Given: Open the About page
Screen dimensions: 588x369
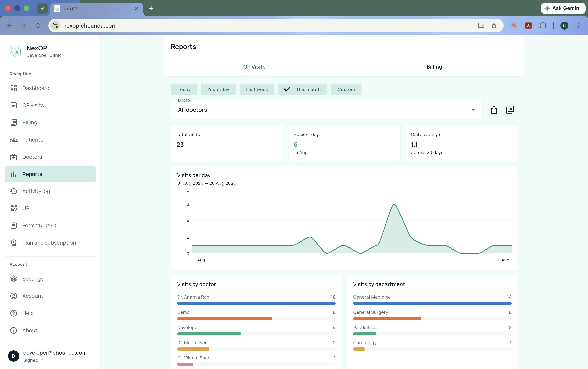Looking at the screenshot, I should coord(50,330).
